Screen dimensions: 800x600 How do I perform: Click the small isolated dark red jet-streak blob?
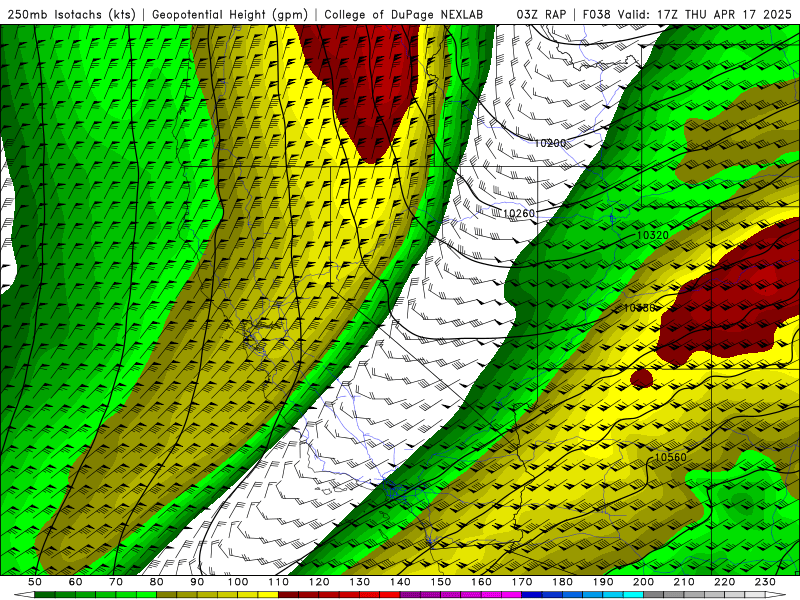642,378
